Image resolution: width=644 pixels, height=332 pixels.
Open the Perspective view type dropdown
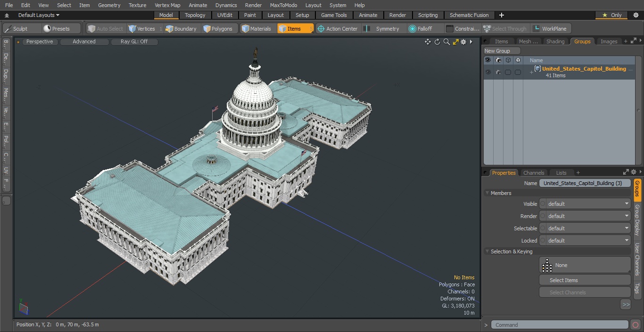(40, 42)
